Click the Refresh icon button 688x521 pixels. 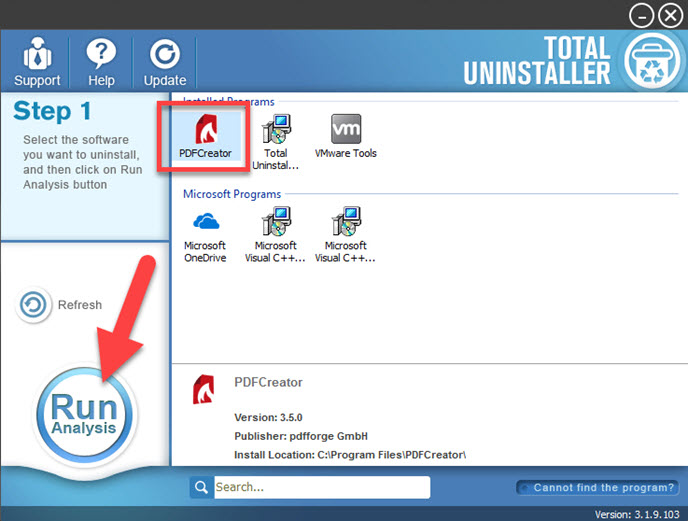click(33, 305)
